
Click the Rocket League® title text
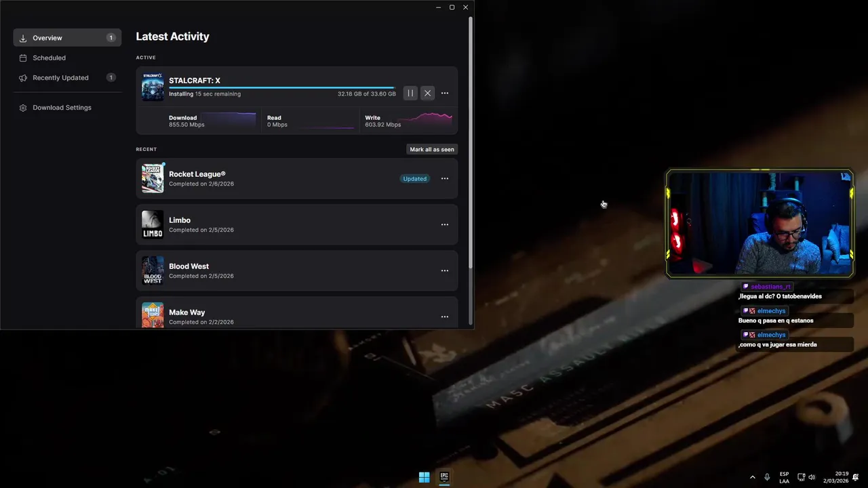pyautogui.click(x=197, y=174)
